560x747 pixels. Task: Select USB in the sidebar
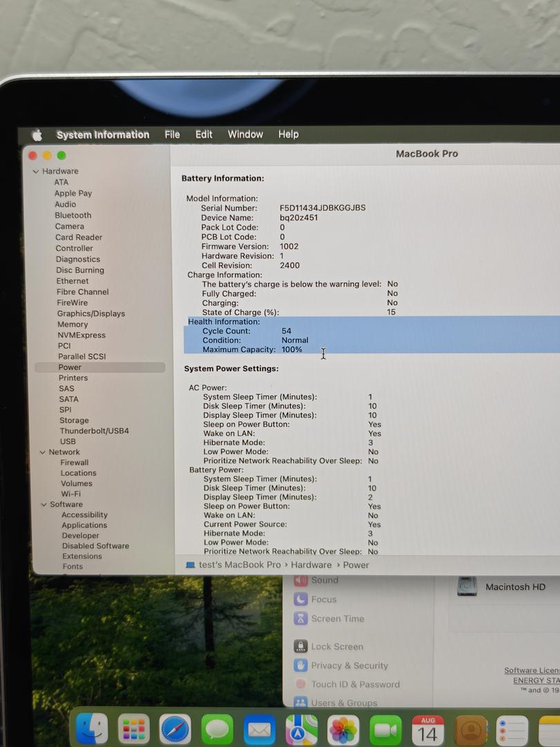[x=68, y=441]
